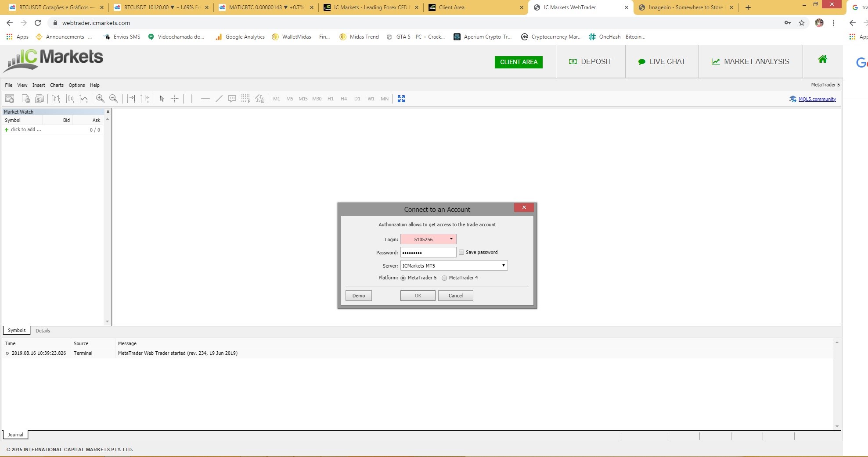This screenshot has height=457, width=868.
Task: Set timeframe to MN
Action: coord(385,99)
